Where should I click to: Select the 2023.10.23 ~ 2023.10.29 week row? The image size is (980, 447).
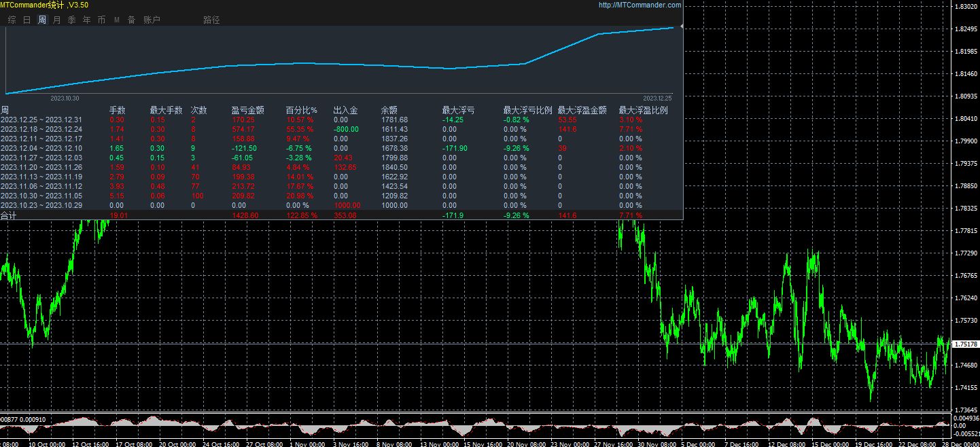tap(342, 205)
